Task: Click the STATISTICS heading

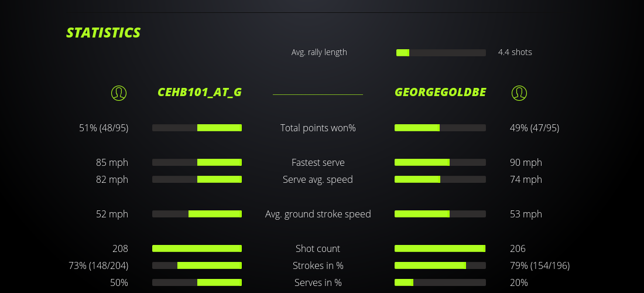Action: point(104,33)
